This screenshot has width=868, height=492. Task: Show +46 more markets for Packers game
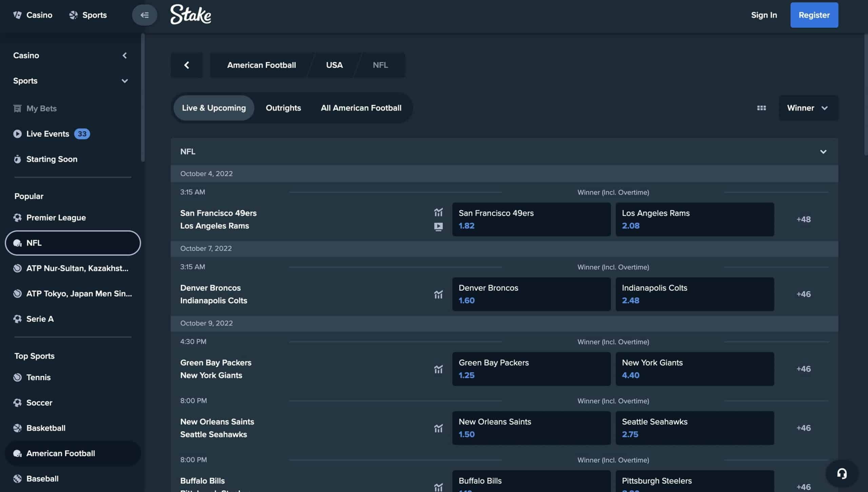point(803,369)
